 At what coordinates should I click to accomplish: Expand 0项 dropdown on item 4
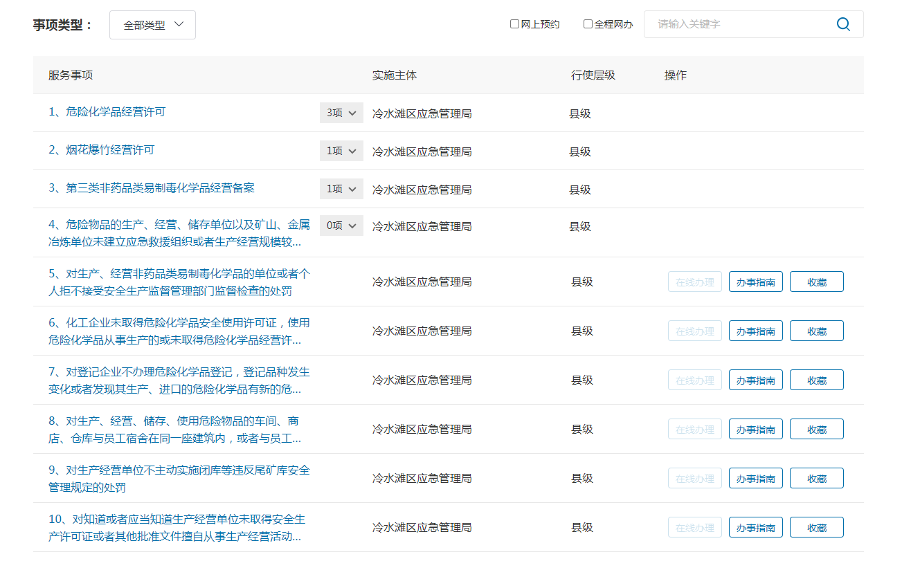[x=341, y=226]
